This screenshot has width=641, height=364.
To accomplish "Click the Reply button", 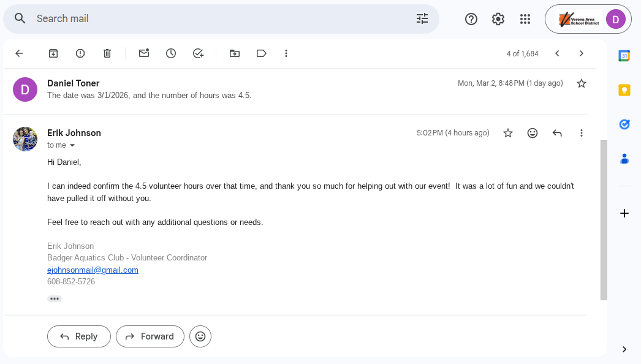I will click(79, 336).
